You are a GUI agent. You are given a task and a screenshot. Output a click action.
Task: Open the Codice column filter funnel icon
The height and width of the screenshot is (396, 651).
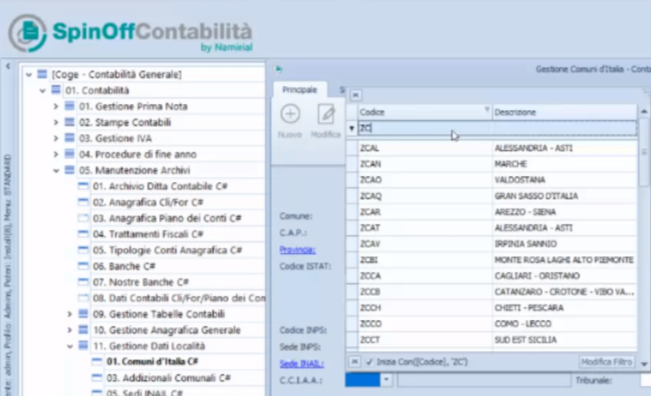click(x=487, y=110)
